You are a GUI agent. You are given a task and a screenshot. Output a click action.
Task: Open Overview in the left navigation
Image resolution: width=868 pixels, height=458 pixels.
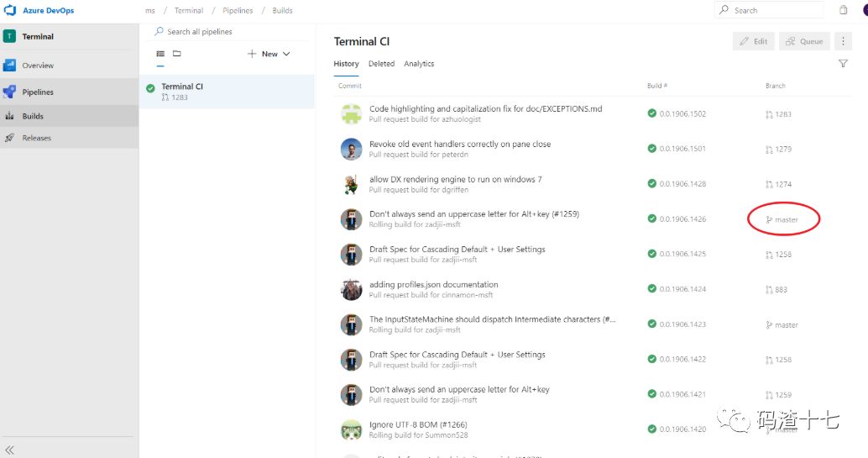(69, 65)
